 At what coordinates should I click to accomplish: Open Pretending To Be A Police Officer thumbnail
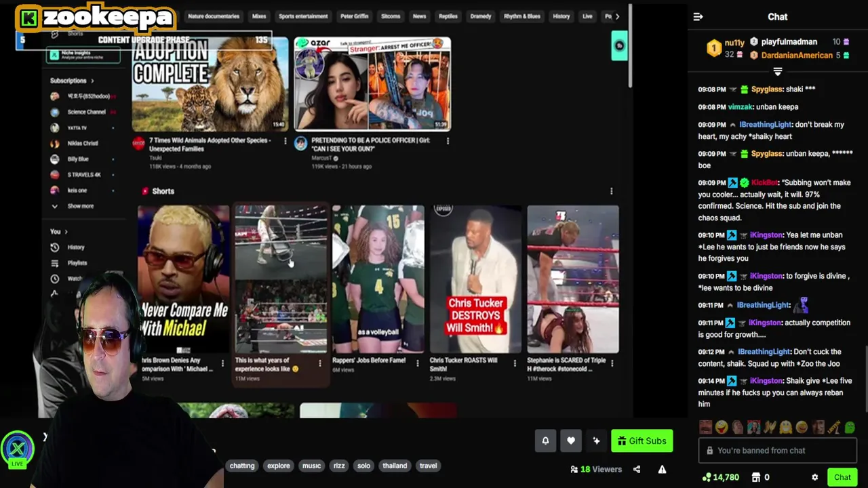(372, 84)
